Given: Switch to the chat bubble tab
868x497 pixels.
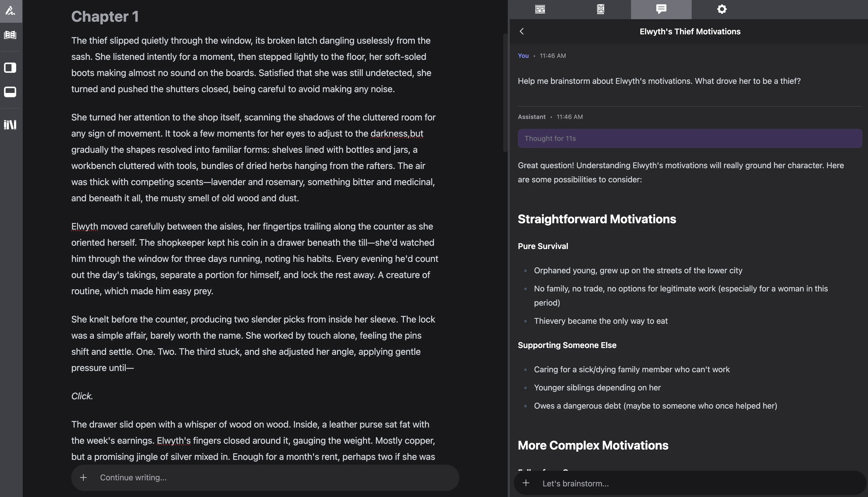Looking at the screenshot, I should tap(661, 9).
